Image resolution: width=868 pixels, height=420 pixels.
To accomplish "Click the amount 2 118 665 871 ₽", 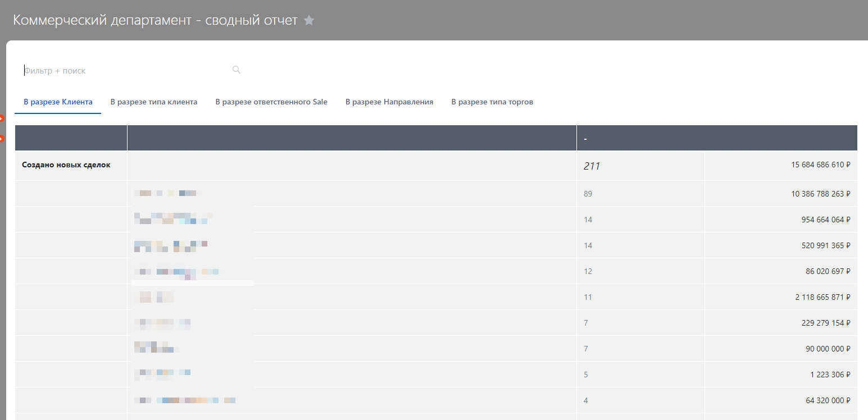I will tap(823, 297).
